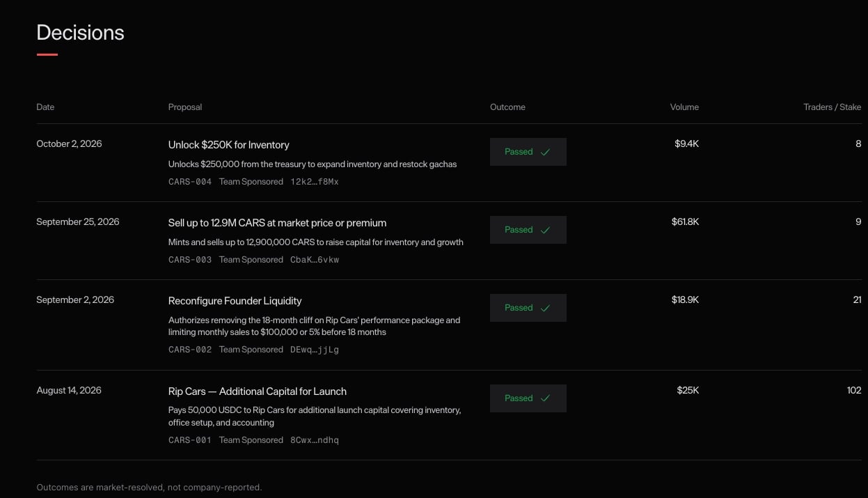Screen dimensions: 868x498
Task: Click the date October 2, 2026
Action: click(69, 144)
